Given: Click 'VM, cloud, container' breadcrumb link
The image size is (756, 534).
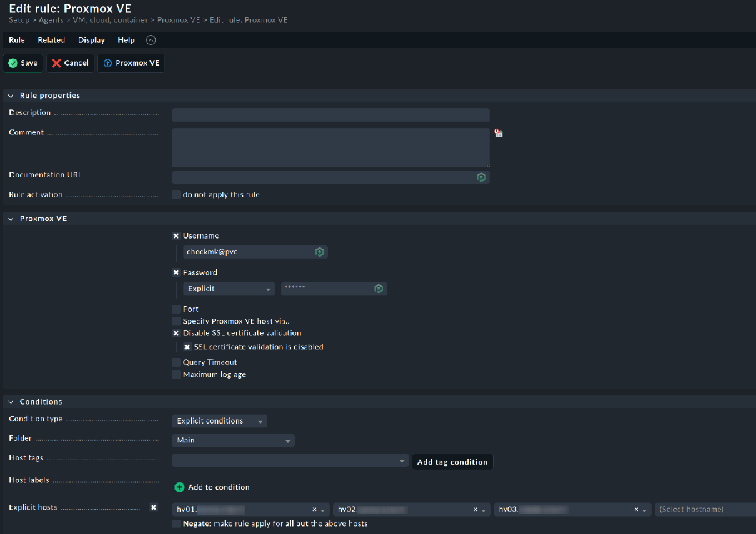Looking at the screenshot, I should [x=110, y=20].
